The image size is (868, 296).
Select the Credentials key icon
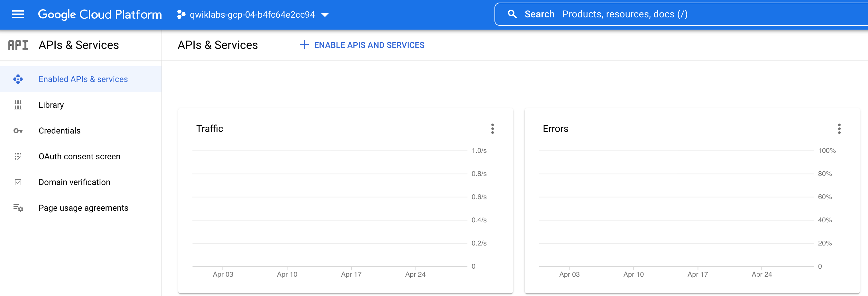18,131
